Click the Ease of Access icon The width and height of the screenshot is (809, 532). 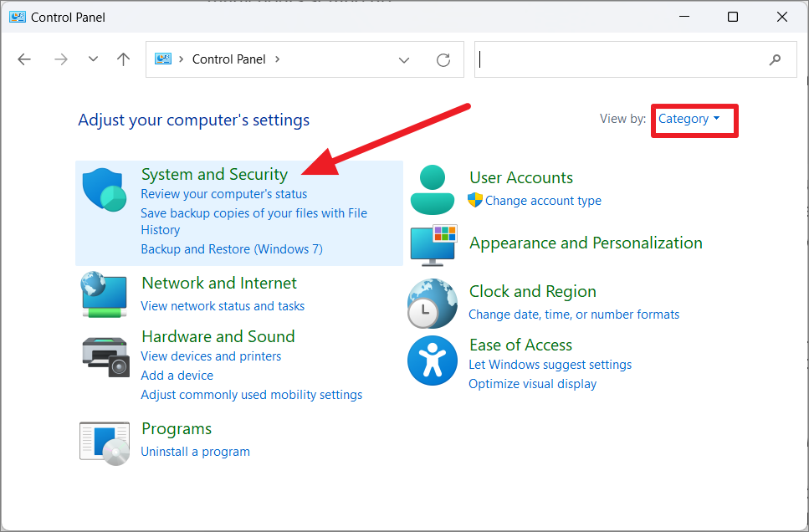[432, 361]
